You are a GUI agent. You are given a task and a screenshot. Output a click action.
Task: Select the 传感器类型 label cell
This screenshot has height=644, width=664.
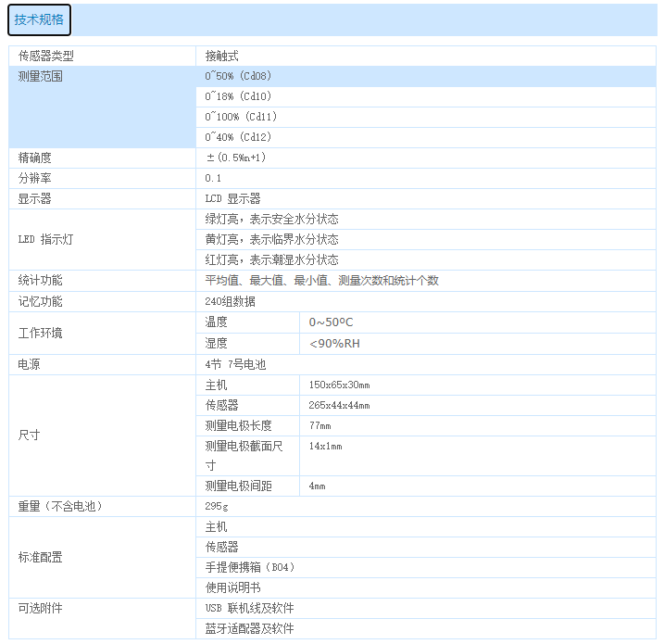pos(46,57)
